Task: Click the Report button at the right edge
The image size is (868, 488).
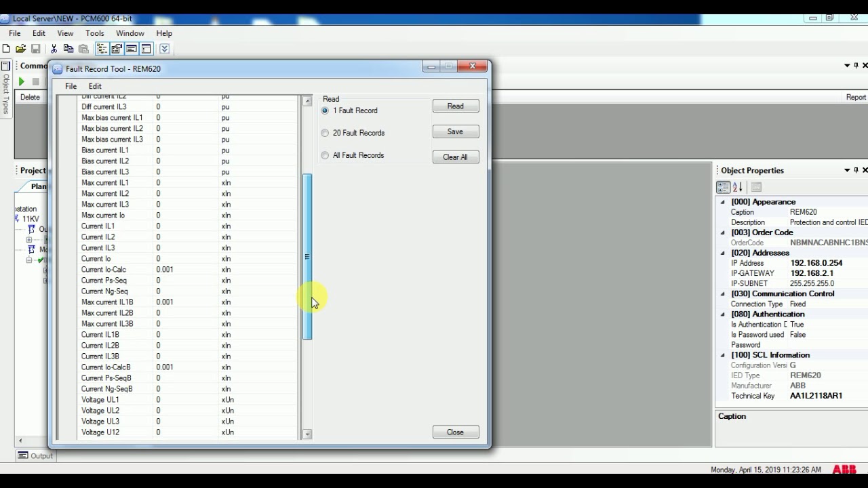Action: [x=856, y=97]
